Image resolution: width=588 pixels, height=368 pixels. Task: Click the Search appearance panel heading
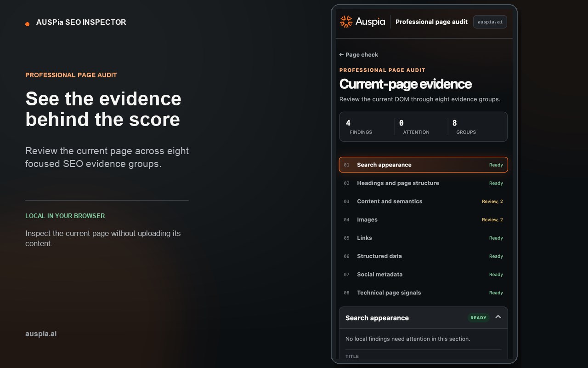[x=377, y=318]
